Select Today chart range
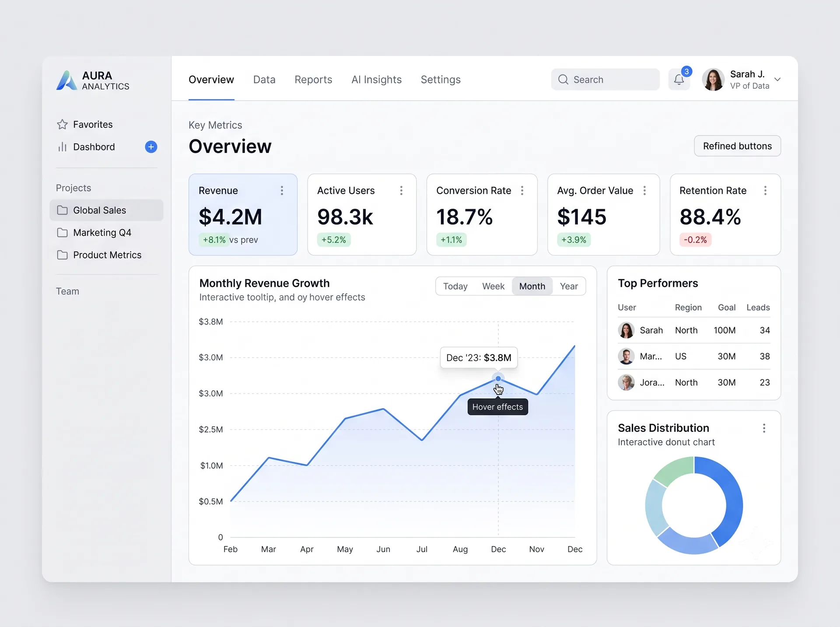Screen dimensions: 840x627 [x=455, y=286]
